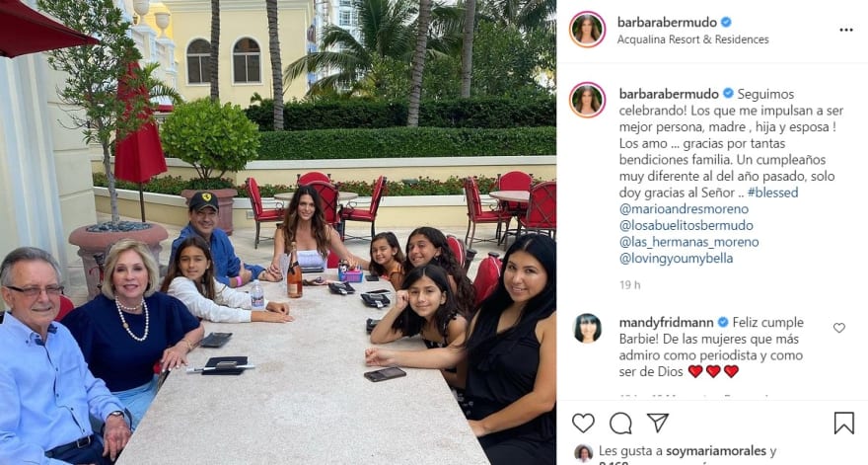Open barbarabermudo profile picture in header
Screen dimensions: 868x465
coord(587,30)
